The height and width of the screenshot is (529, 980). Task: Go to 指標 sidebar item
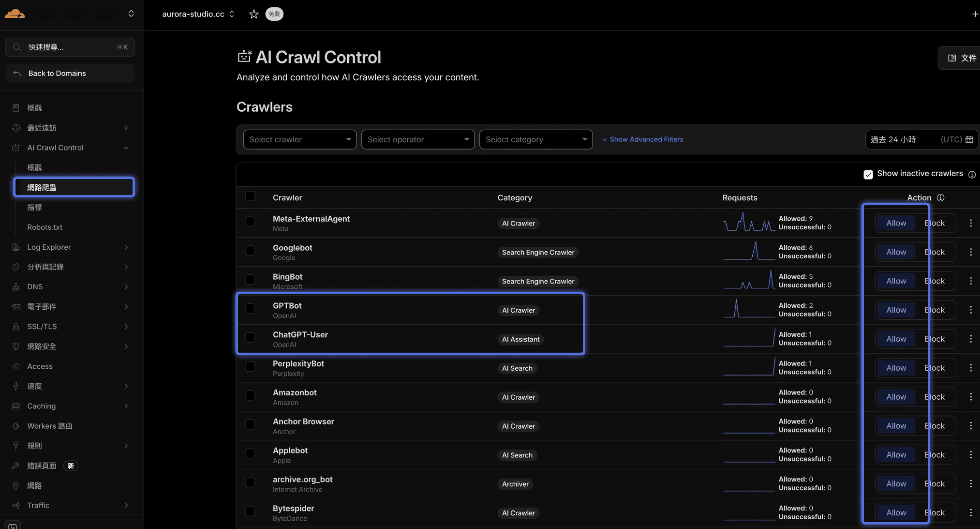(34, 207)
